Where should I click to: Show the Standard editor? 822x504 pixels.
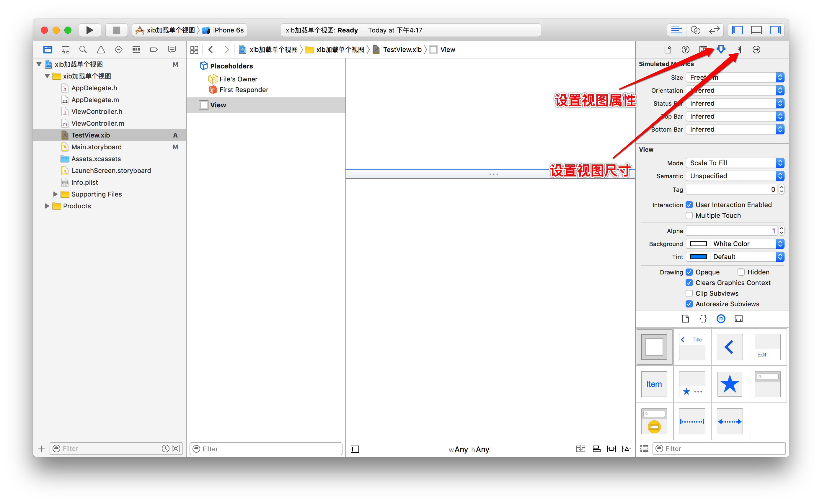(676, 30)
